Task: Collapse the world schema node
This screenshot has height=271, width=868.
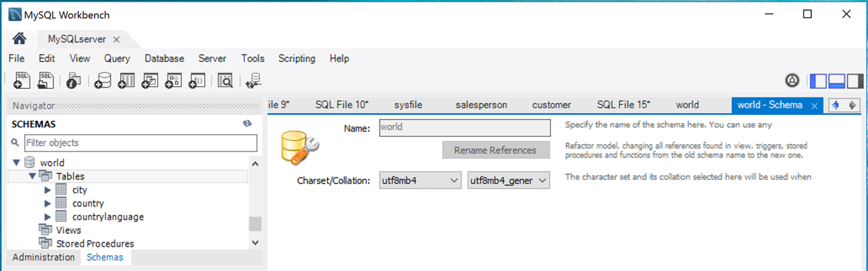Action: 16,162
